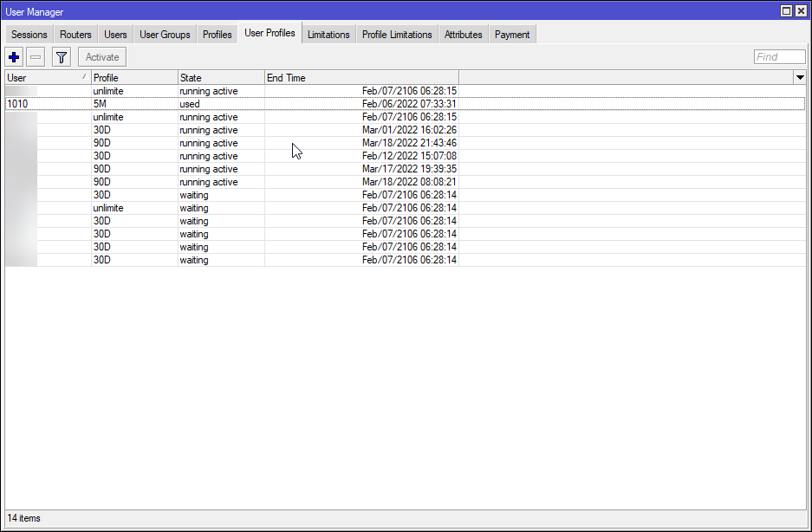This screenshot has width=812, height=532.
Task: Select the User Profiles tab
Action: coord(270,33)
